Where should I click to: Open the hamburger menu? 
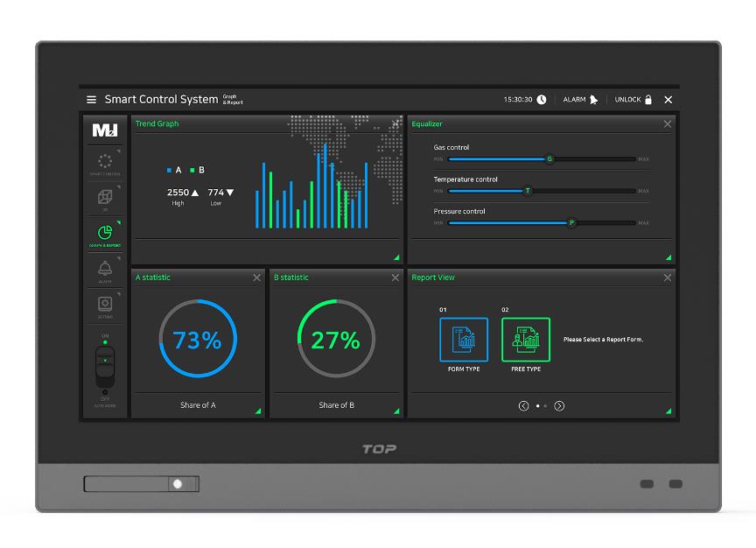(x=91, y=100)
